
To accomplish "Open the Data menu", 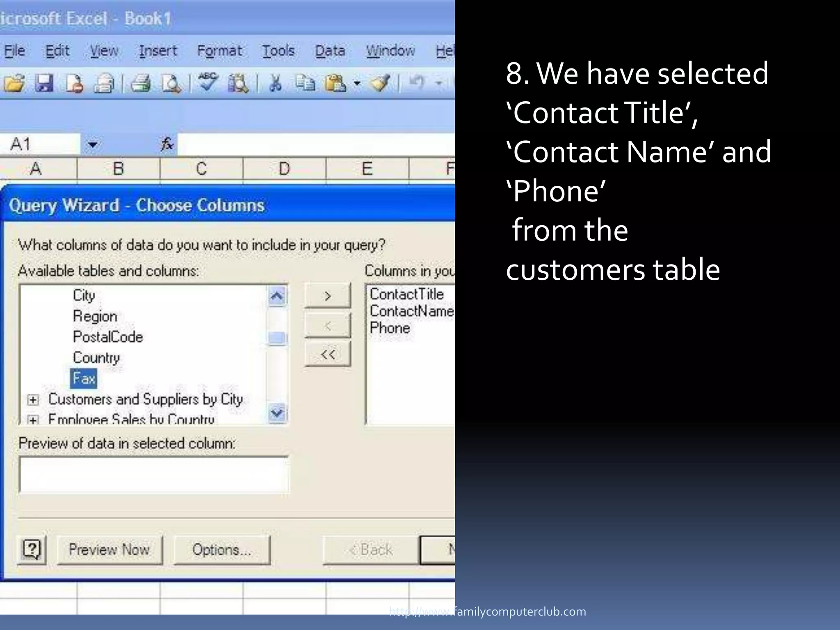I will (330, 50).
